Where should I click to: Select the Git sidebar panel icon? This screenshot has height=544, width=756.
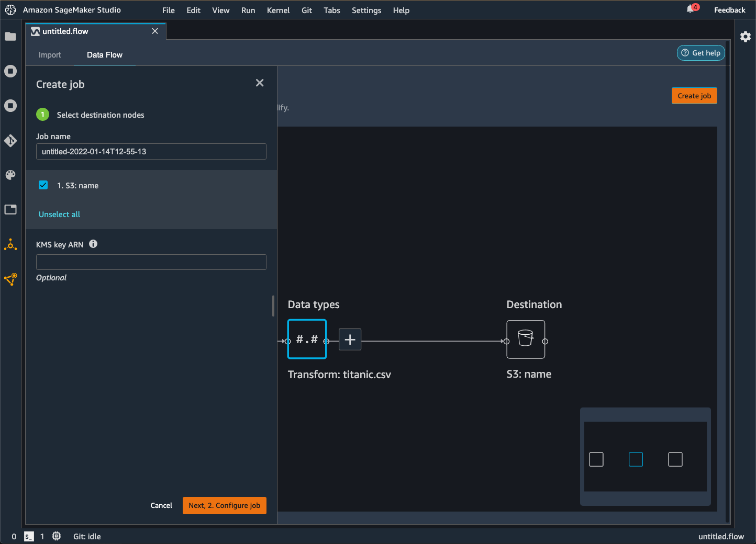10,140
